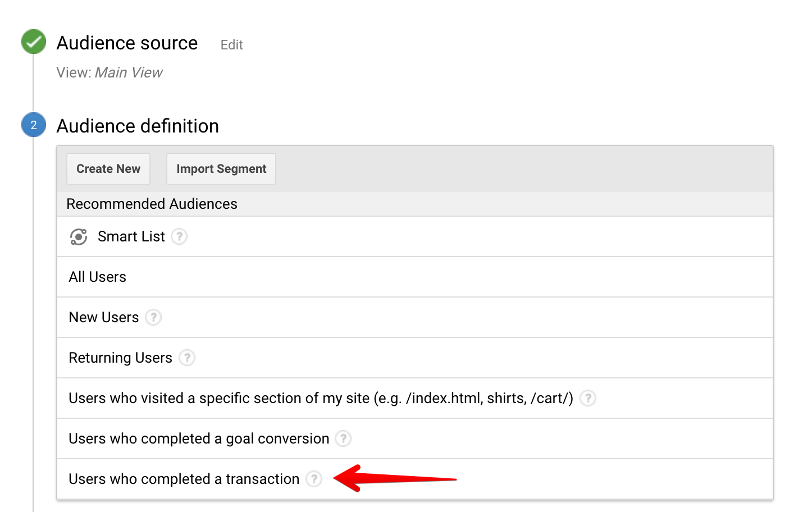
Task: Click the Smart List help question icon
Action: pos(179,236)
